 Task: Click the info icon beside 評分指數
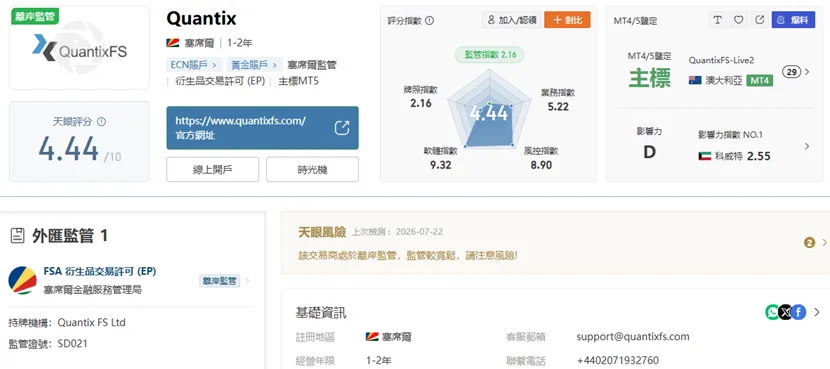429,21
